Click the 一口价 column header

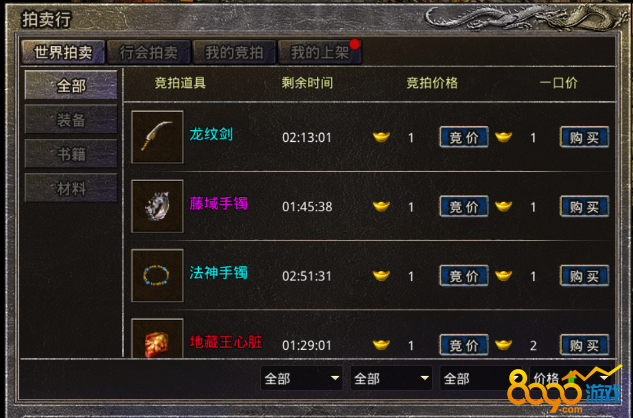point(558,83)
